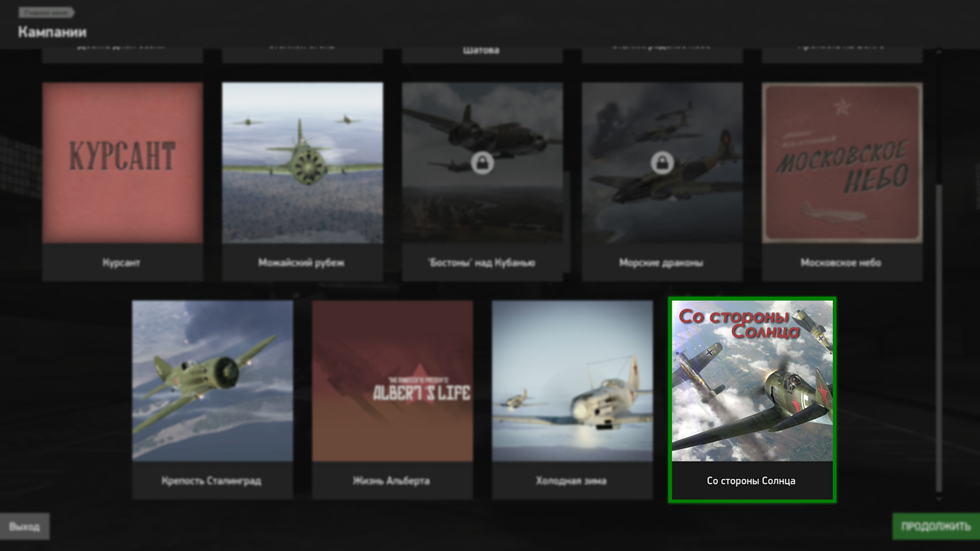The image size is (980, 551).
Task: Click the green ПРОДОЛЖИТЬ button
Action: pos(936,527)
